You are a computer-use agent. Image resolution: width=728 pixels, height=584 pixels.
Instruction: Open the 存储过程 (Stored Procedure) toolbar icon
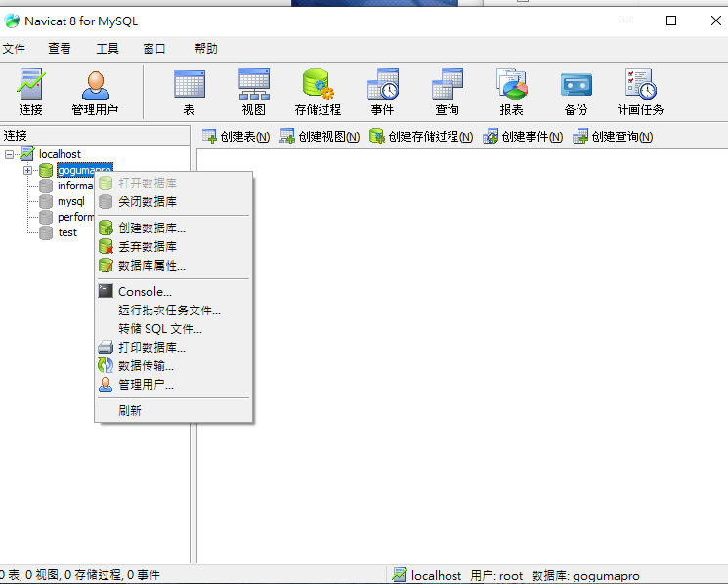[318, 92]
